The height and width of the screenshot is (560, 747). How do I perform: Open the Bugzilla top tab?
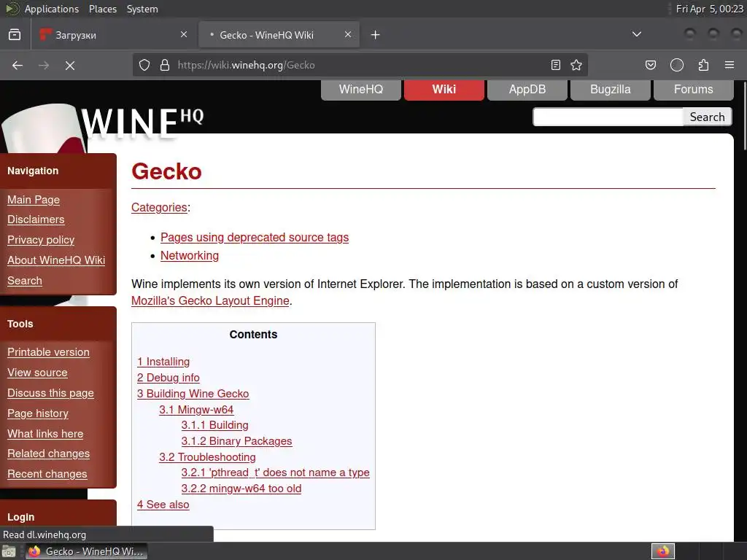pyautogui.click(x=611, y=90)
